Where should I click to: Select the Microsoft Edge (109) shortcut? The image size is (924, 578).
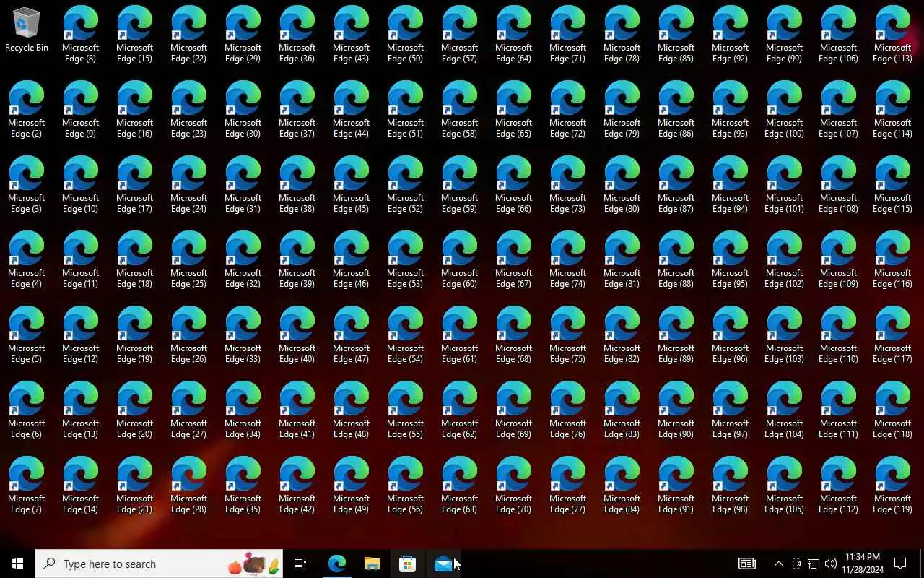tap(839, 260)
